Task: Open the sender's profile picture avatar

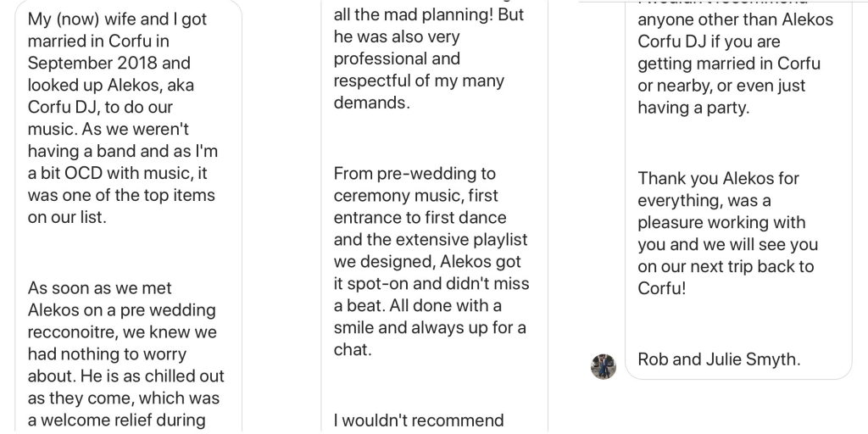Action: tap(604, 366)
